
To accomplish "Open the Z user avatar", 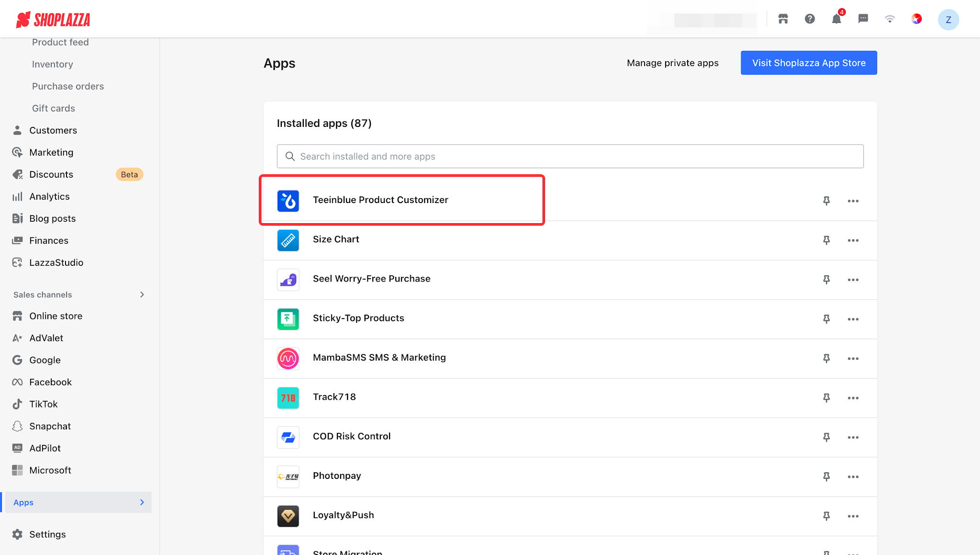I will click(948, 20).
